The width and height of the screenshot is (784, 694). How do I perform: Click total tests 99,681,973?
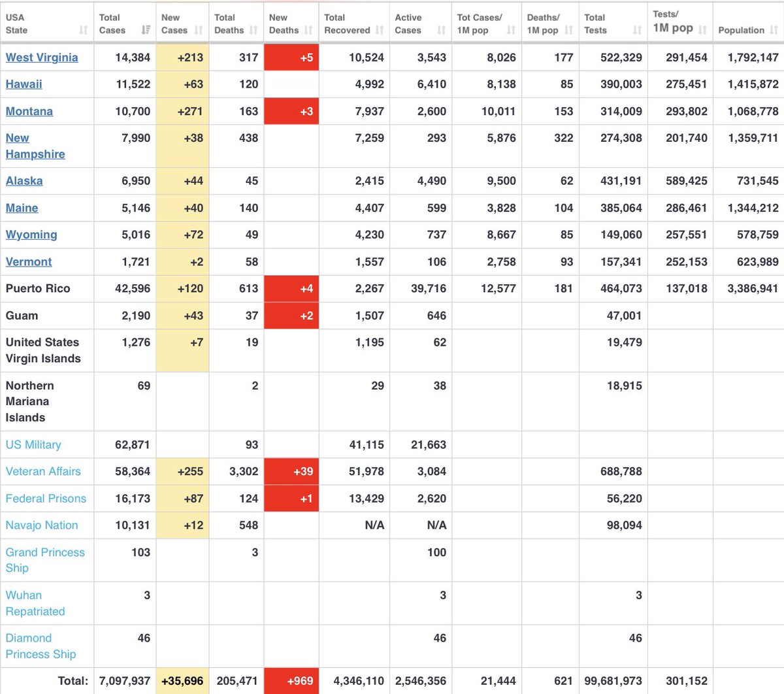click(x=613, y=681)
